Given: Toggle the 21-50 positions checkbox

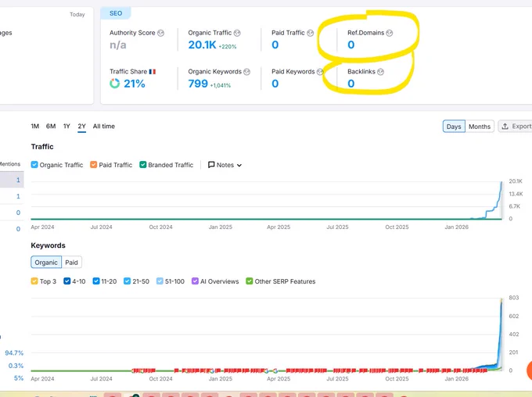Looking at the screenshot, I should (x=128, y=281).
